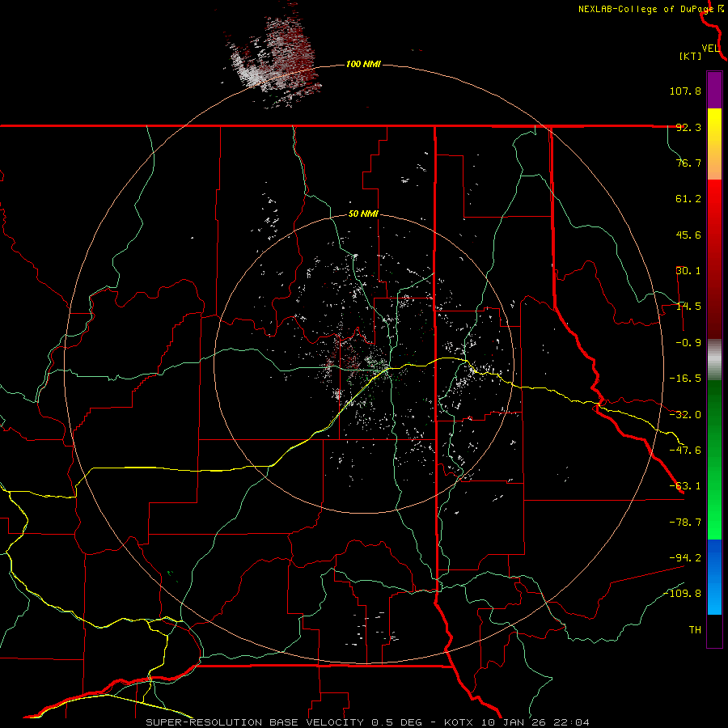Click the -63.1 legend value
Image resolution: width=728 pixels, height=728 pixels.
coord(685,486)
